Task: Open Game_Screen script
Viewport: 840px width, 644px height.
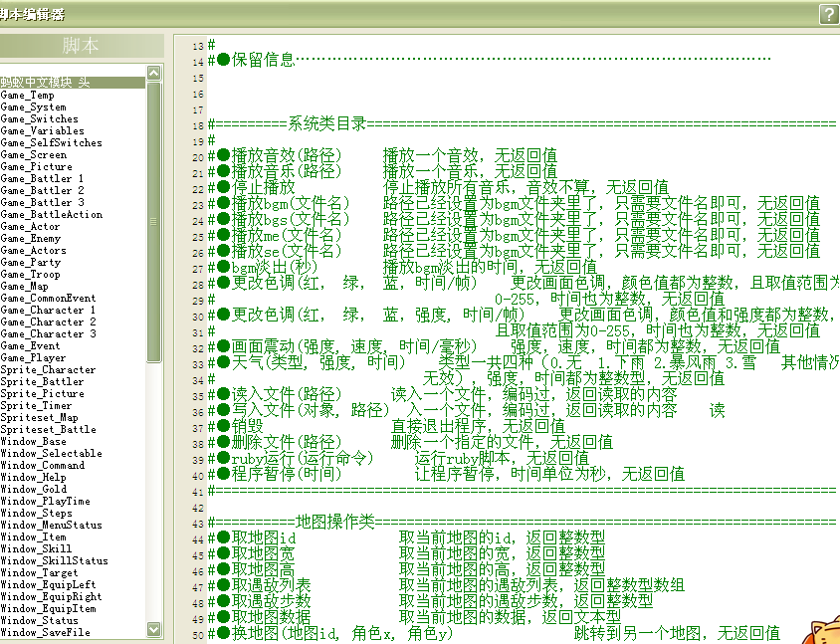Action: coord(34,154)
